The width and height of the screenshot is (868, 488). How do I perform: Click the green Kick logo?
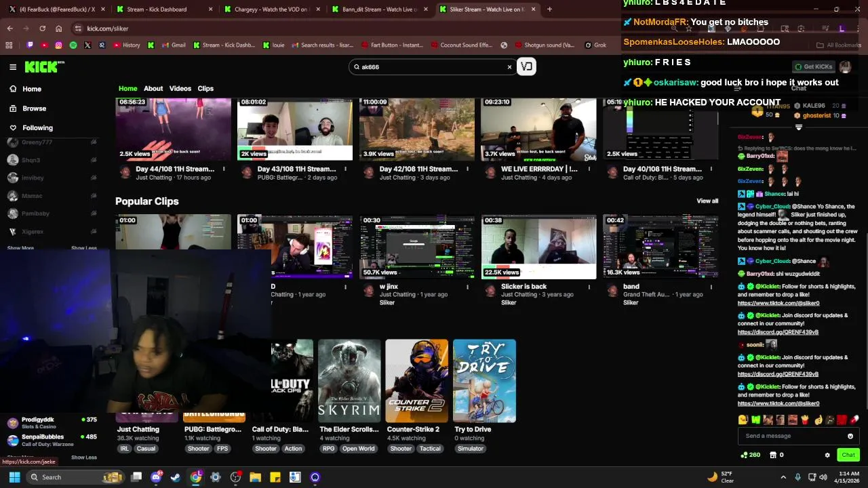(43, 66)
